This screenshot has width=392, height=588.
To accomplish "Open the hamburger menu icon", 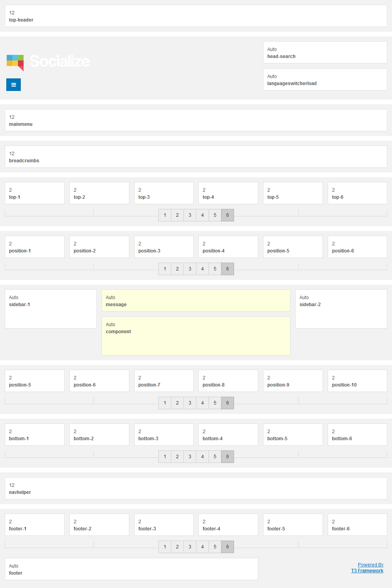I will click(x=13, y=84).
